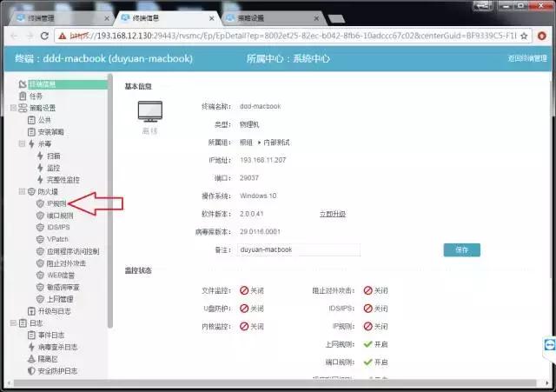Screen dimensions: 556x392
Task: Open the 病毒查杀日志 lightning icon
Action: point(31,347)
